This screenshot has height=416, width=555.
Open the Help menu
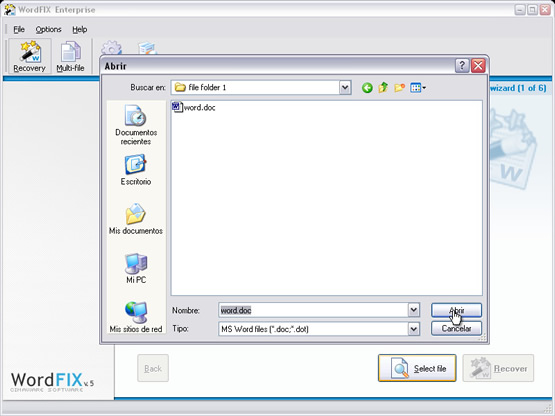[x=80, y=29]
